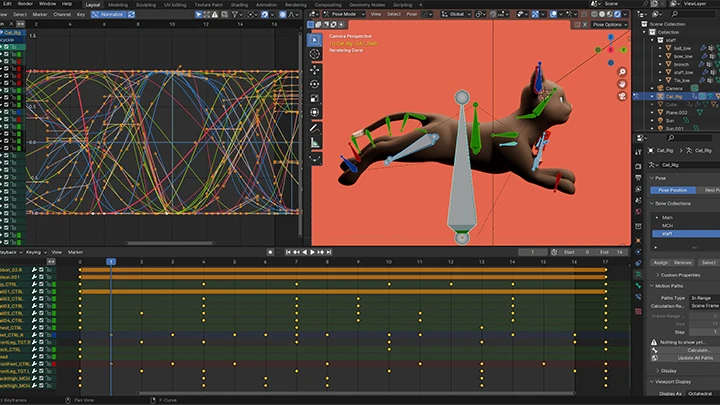Select the Rotate tool in viewport toolbar
The height and width of the screenshot is (405, 720).
(315, 84)
